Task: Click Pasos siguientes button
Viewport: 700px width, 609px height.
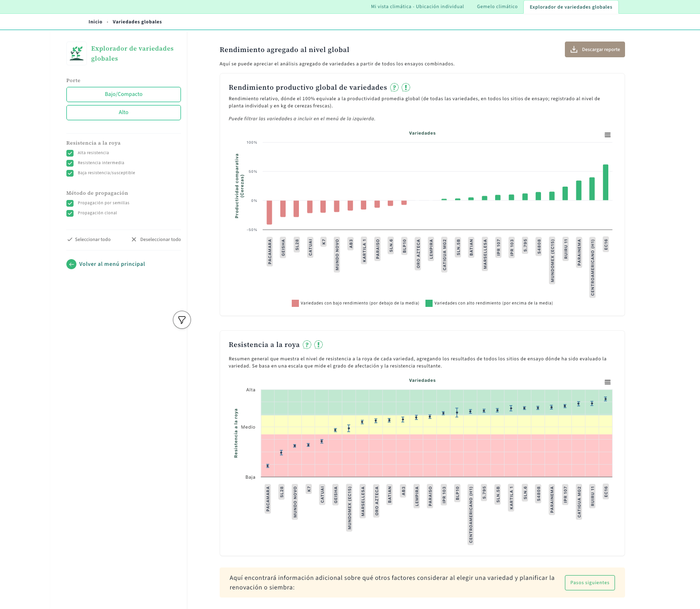Action: (590, 583)
